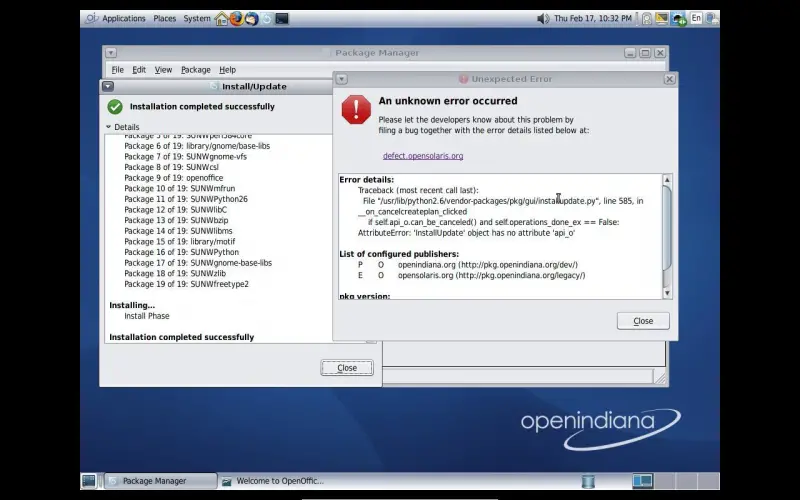The image size is (800, 500).
Task: Open window menu arrow of Install/Update dialog
Action: coord(108,86)
